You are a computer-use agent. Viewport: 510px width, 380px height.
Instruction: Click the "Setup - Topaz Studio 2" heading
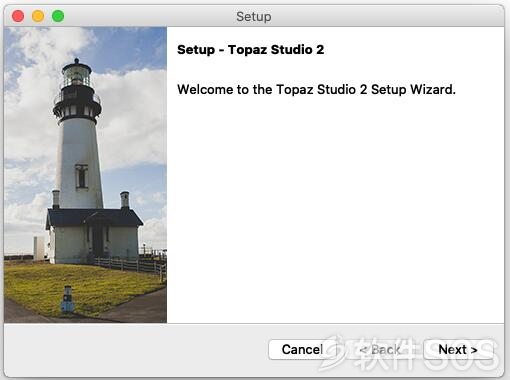tap(250, 50)
